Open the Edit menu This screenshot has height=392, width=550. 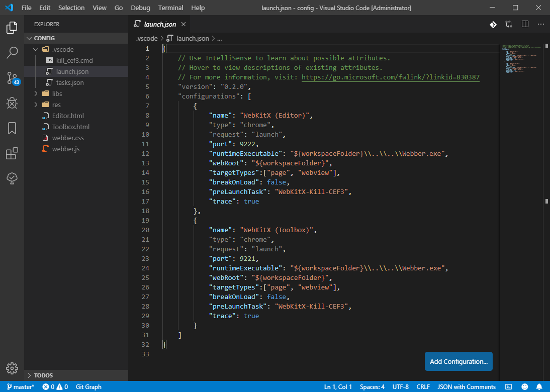coord(45,8)
